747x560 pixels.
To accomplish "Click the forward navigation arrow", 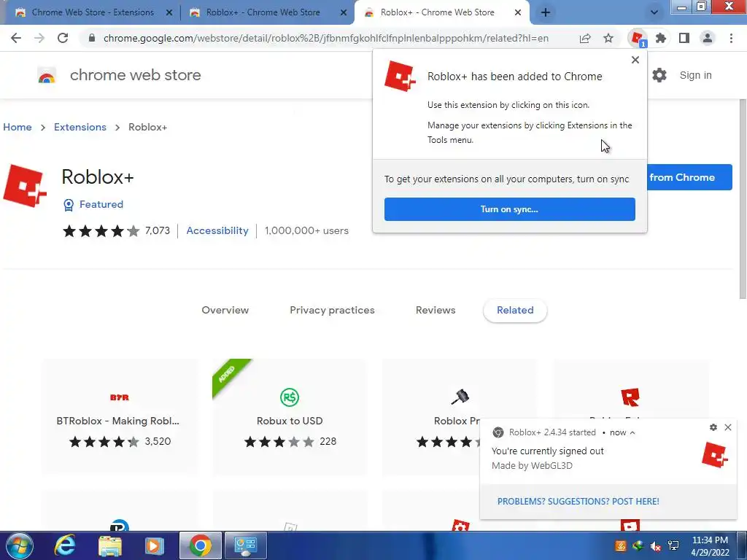I will (x=39, y=38).
